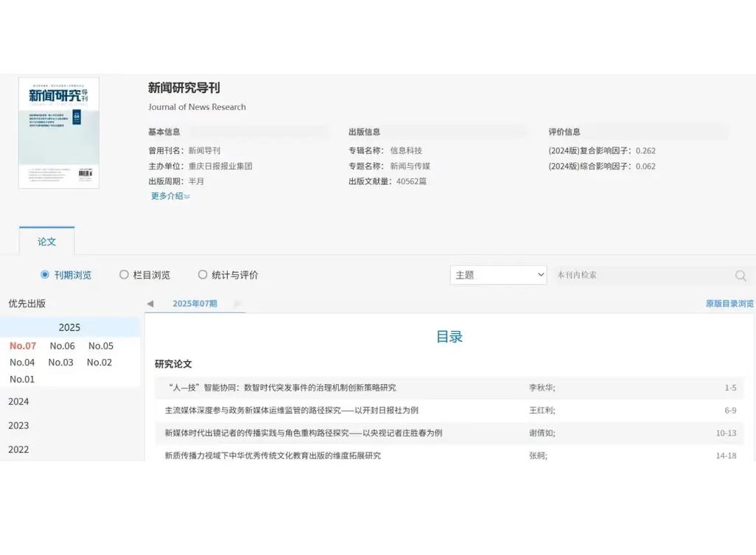This screenshot has width=756, height=555.
Task: Go to previous issue with left arrow
Action: 150,304
